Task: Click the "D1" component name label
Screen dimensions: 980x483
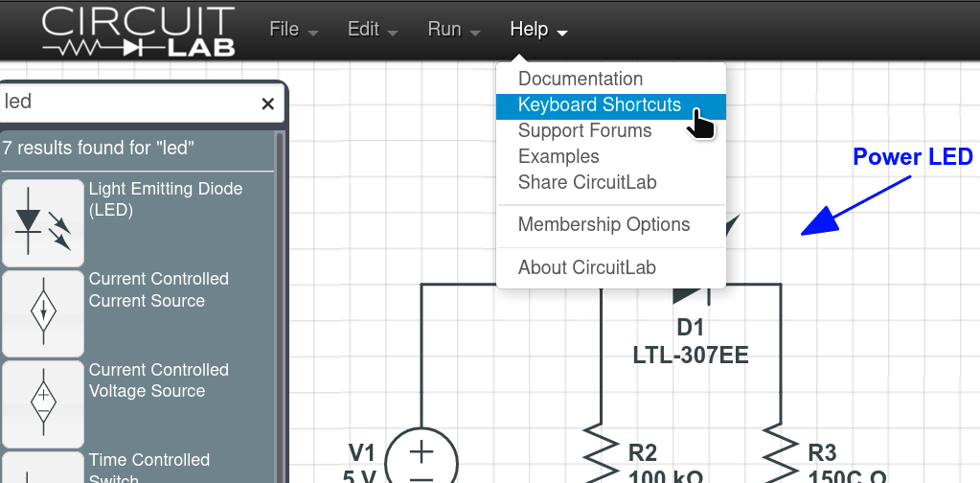Action: point(690,328)
